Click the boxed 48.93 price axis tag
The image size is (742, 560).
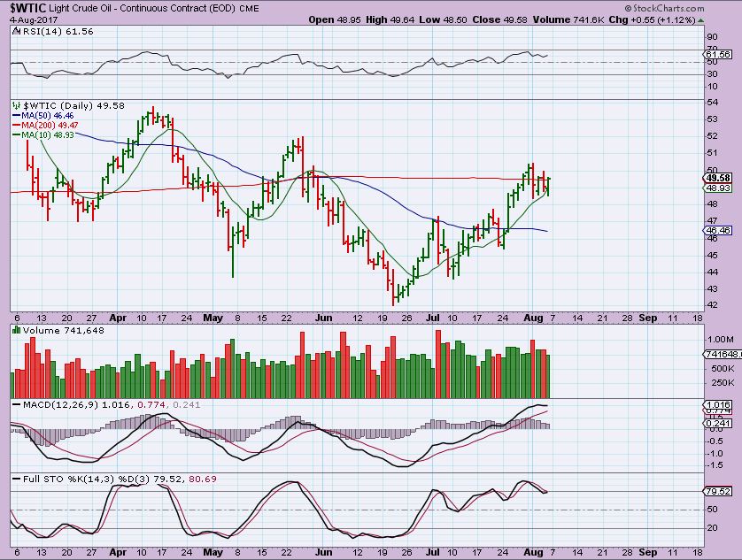point(718,188)
